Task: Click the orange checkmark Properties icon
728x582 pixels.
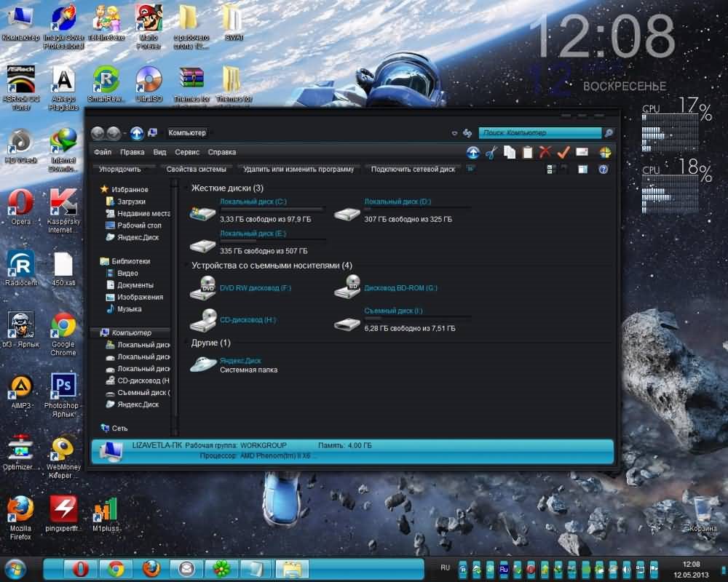Action: click(x=563, y=152)
